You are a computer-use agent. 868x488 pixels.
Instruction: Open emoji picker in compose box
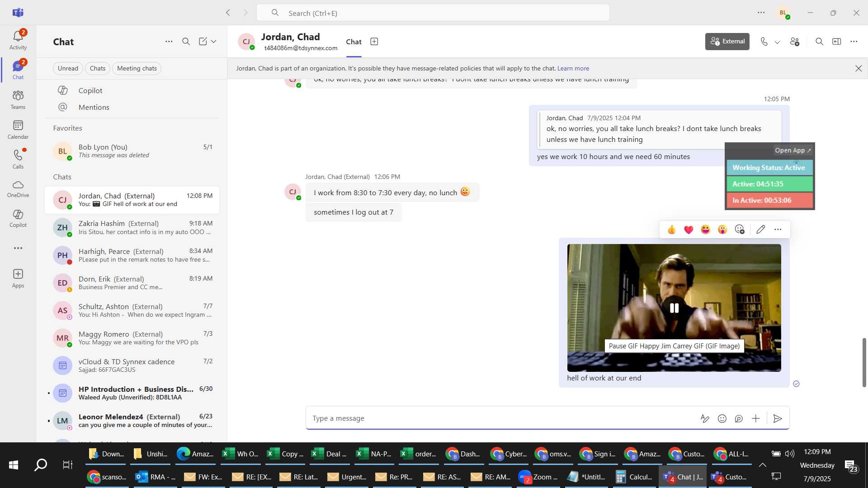722,418
